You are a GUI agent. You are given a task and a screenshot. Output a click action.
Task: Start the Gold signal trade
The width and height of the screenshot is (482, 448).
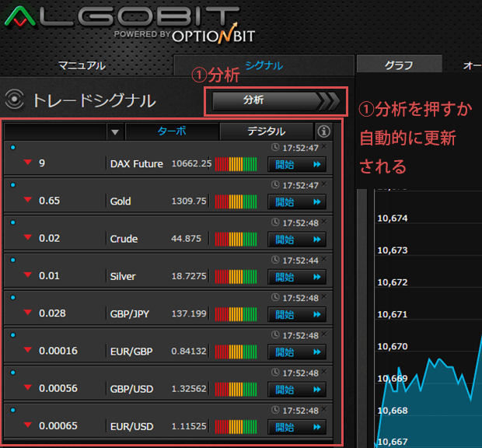pyautogui.click(x=297, y=202)
